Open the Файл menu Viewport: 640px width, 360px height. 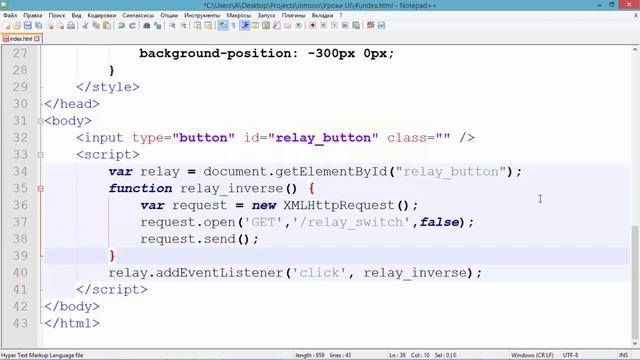click(x=10, y=15)
